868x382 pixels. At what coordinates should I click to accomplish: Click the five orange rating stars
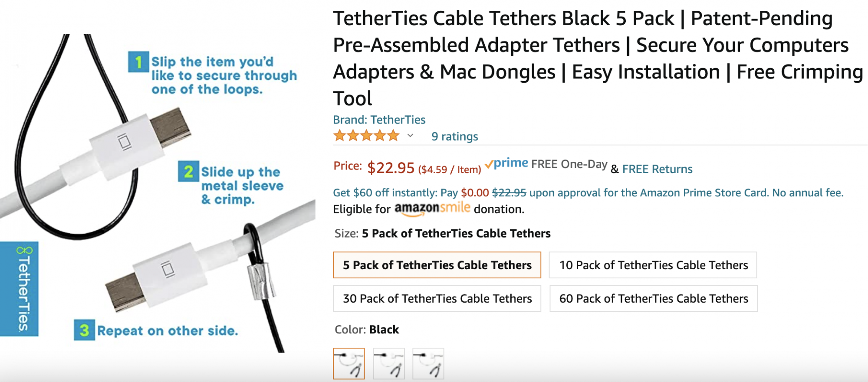pyautogui.click(x=367, y=136)
